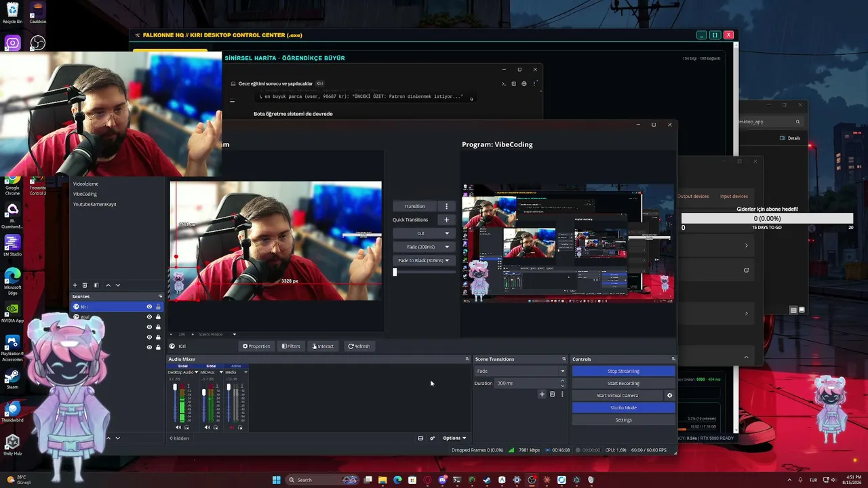Move the scene up in the list
The width and height of the screenshot is (868, 488).
pyautogui.click(x=108, y=285)
